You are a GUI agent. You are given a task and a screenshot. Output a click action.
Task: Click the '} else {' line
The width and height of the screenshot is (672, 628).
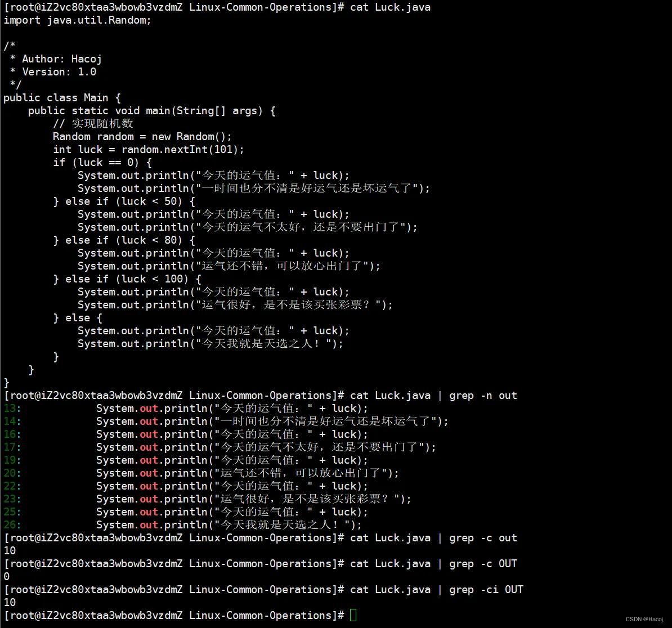[78, 318]
